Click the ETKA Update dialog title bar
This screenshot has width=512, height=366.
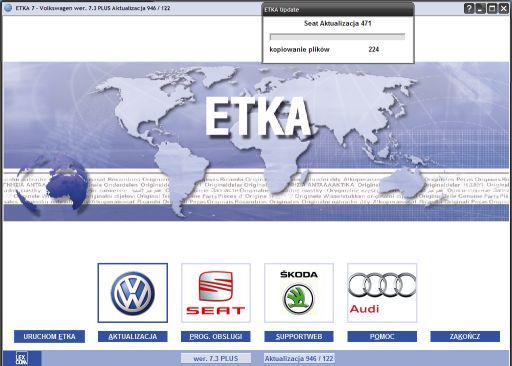[338, 10]
